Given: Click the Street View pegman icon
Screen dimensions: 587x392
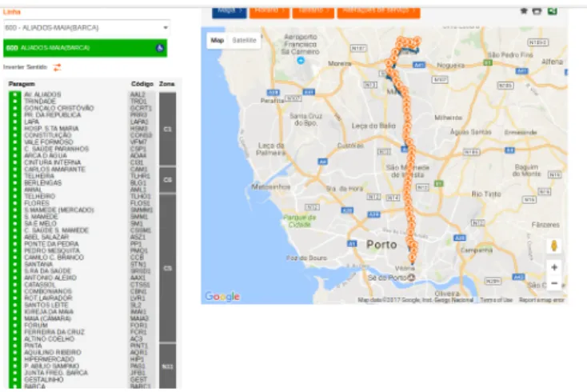Looking at the screenshot, I should pyautogui.click(x=554, y=246).
